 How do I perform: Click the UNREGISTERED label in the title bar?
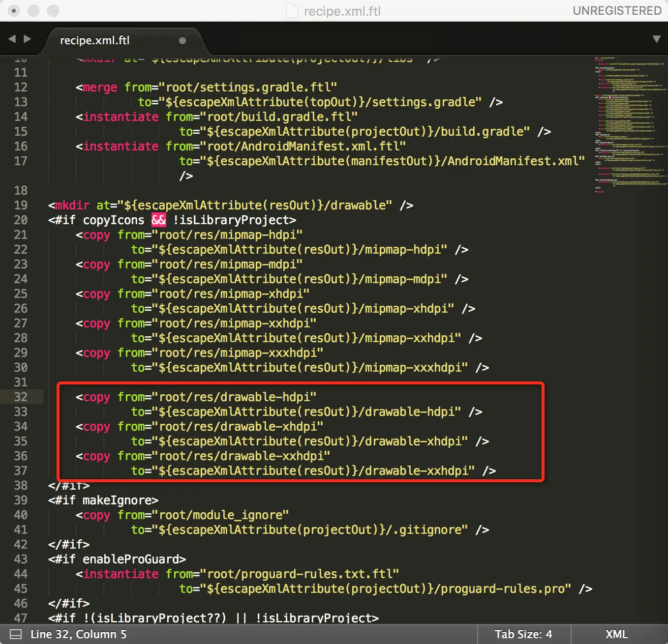click(617, 11)
